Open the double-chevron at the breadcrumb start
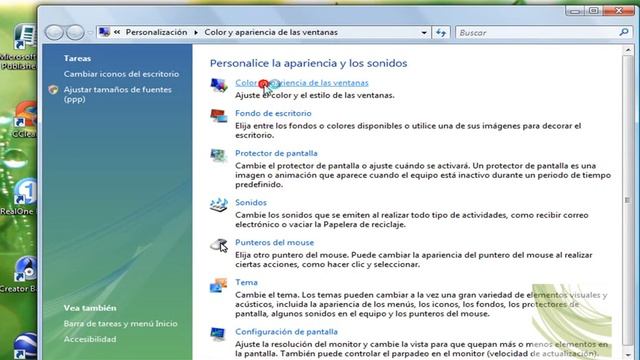This screenshot has width=640, height=360. point(117,32)
